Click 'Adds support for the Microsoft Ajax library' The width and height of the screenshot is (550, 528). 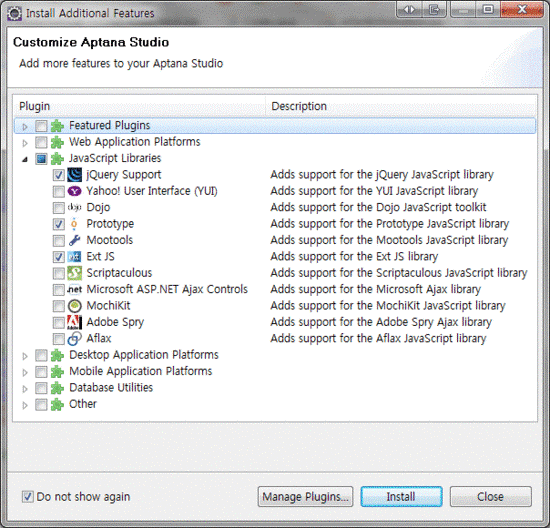click(375, 289)
